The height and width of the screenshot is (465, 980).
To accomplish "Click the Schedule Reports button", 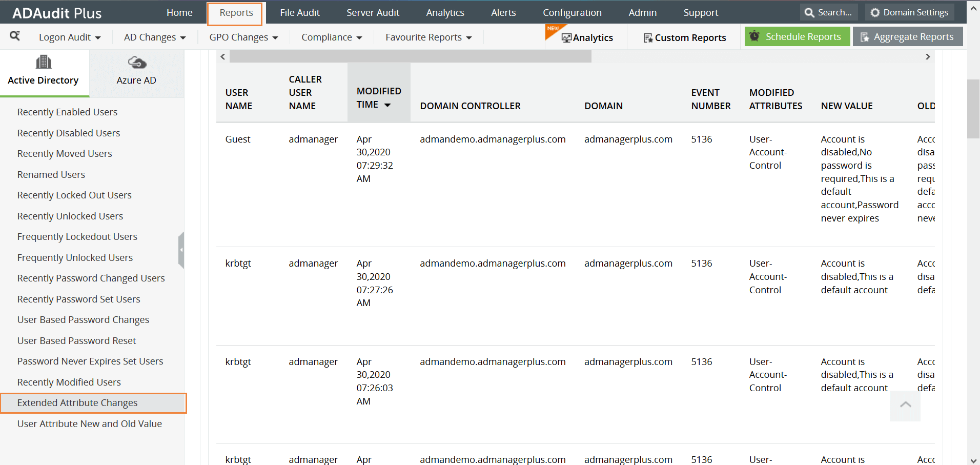I will point(797,36).
